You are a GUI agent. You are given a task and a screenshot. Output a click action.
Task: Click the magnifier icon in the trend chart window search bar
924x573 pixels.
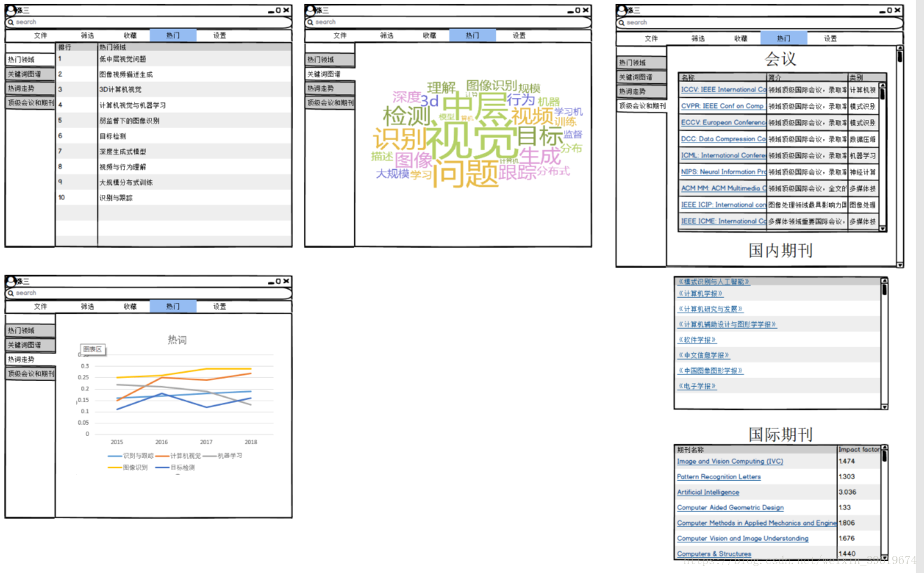point(11,293)
